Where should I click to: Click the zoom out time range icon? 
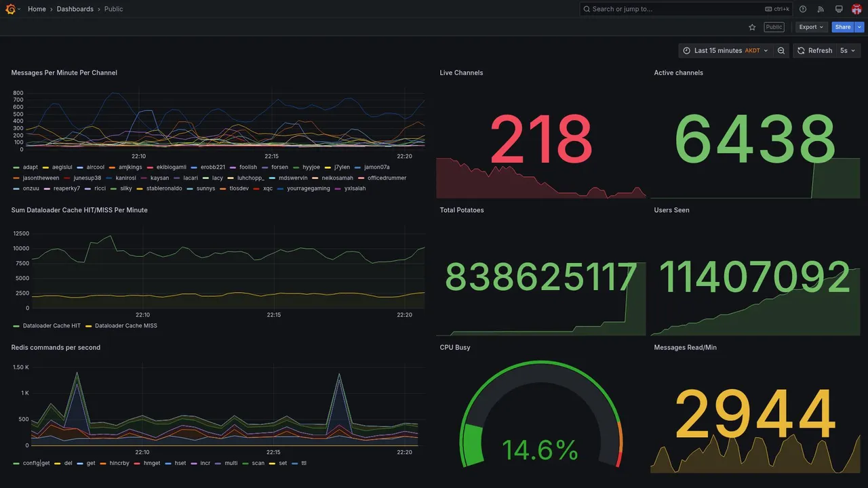tap(781, 51)
